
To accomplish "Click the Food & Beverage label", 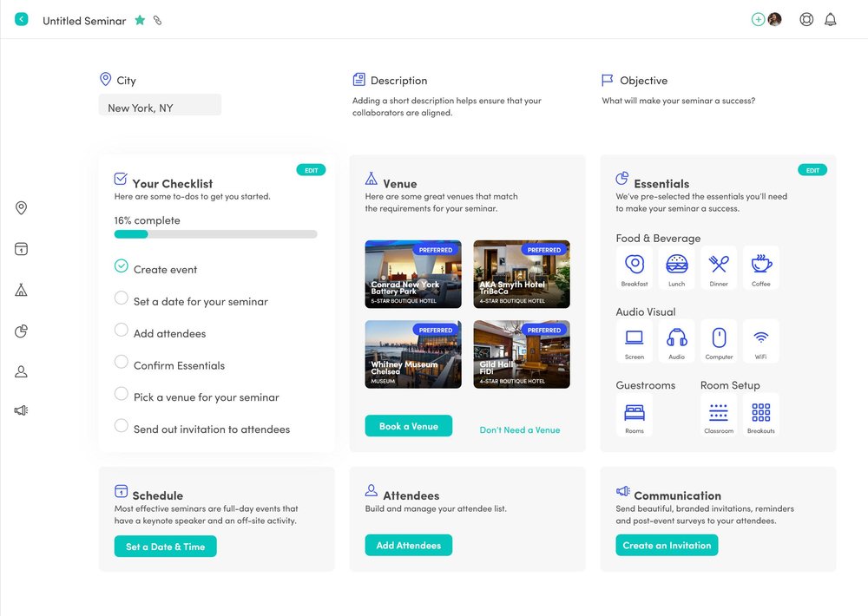I will pyautogui.click(x=658, y=238).
